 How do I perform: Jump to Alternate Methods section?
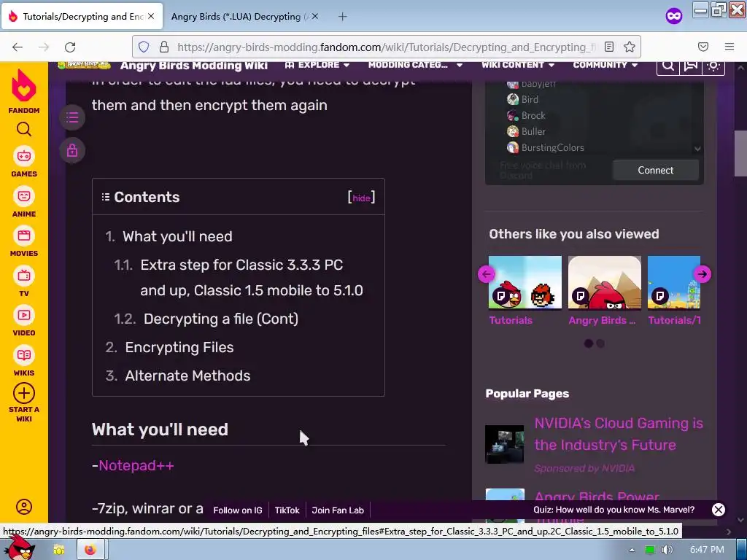click(187, 376)
